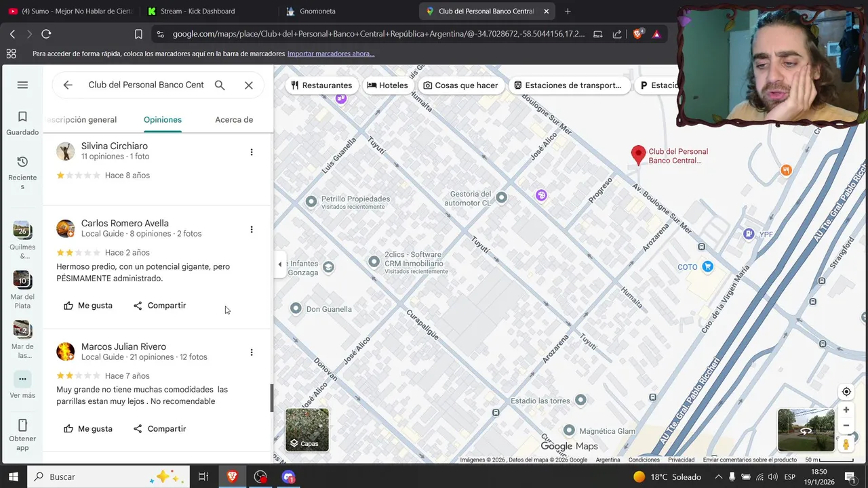Zoom out on the map
The width and height of the screenshot is (868, 488).
pyautogui.click(x=846, y=426)
